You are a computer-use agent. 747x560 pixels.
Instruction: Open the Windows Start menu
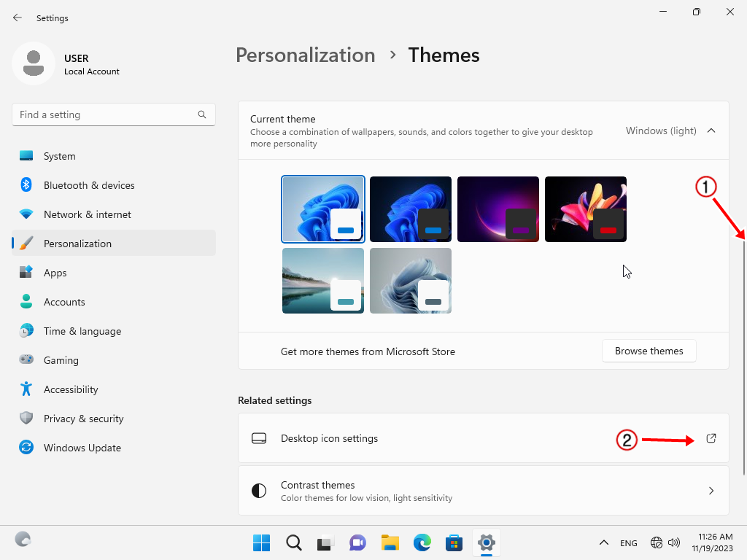[262, 542]
